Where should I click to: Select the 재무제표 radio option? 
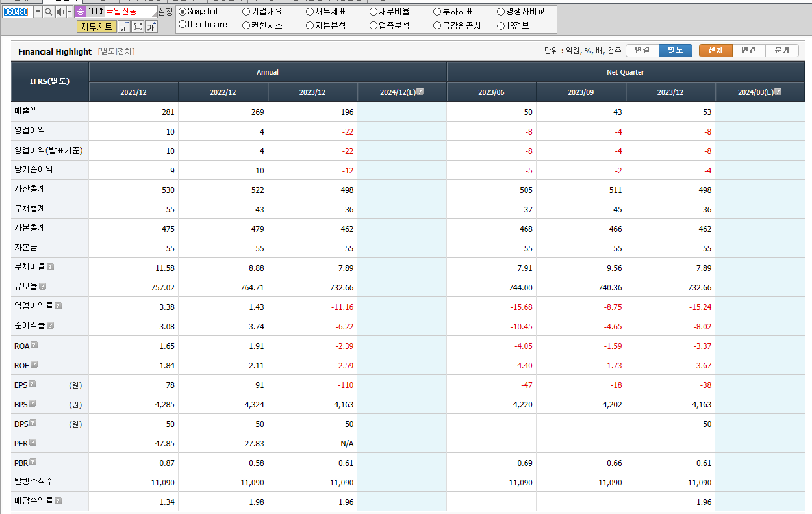coord(310,12)
